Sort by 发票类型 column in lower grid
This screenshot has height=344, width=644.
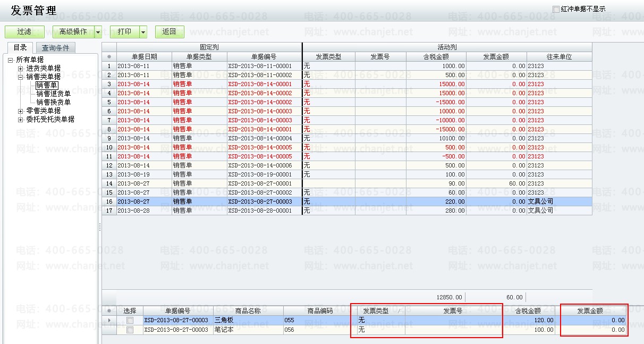pos(375,311)
